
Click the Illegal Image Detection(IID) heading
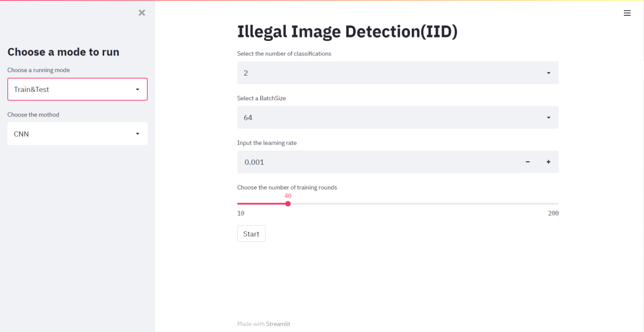click(x=347, y=31)
